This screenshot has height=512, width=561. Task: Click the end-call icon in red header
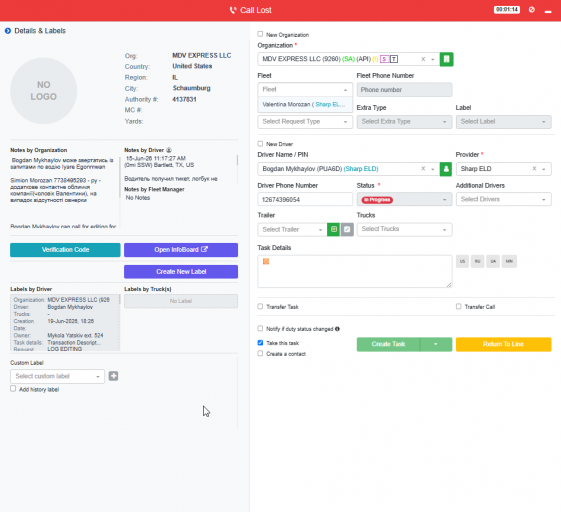532,10
